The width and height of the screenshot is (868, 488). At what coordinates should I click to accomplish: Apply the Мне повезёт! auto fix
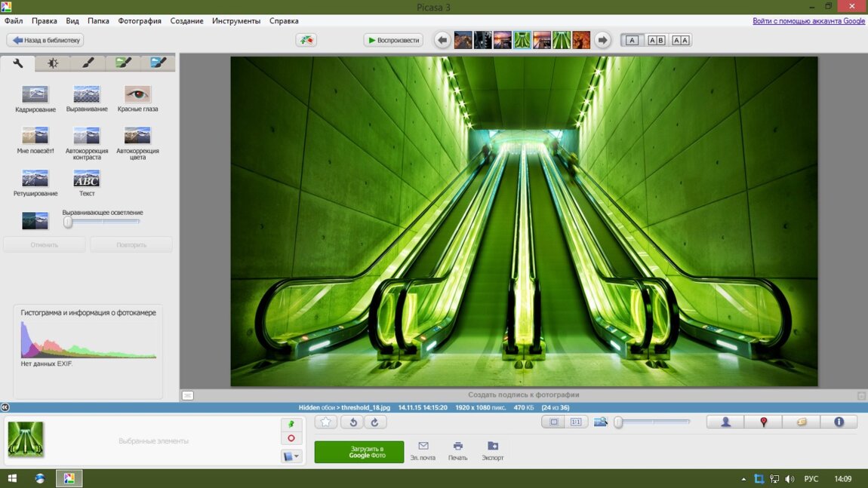click(x=35, y=137)
